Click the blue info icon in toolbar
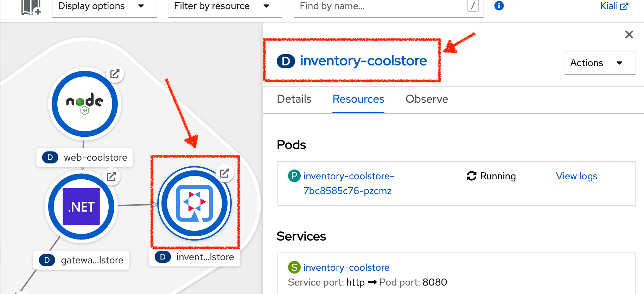Image resolution: width=644 pixels, height=294 pixels. pyautogui.click(x=499, y=6)
